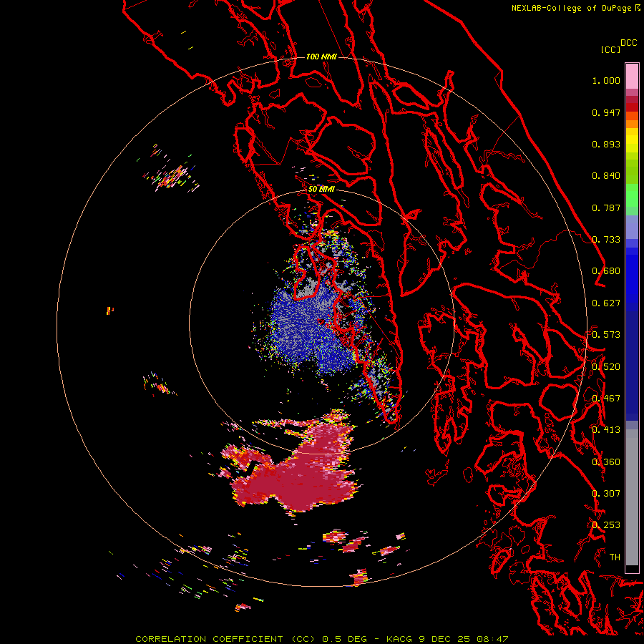Click the 0.253 legend value
The image size is (644, 644).
click(x=606, y=525)
